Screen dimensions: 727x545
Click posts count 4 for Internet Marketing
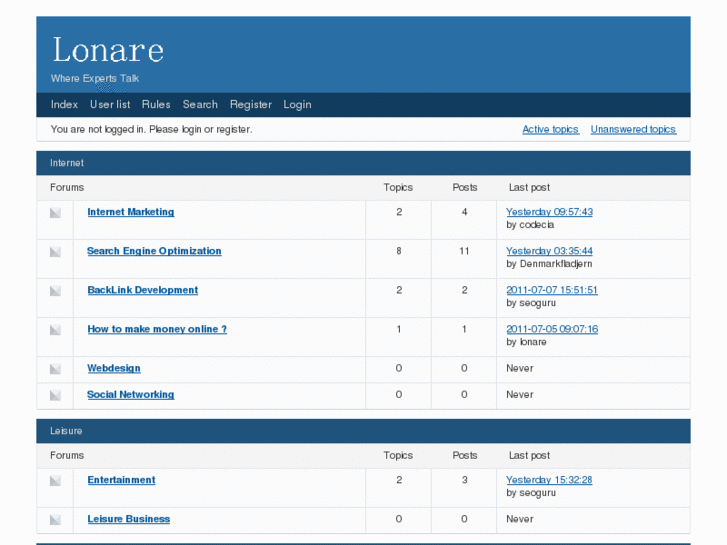(464, 212)
